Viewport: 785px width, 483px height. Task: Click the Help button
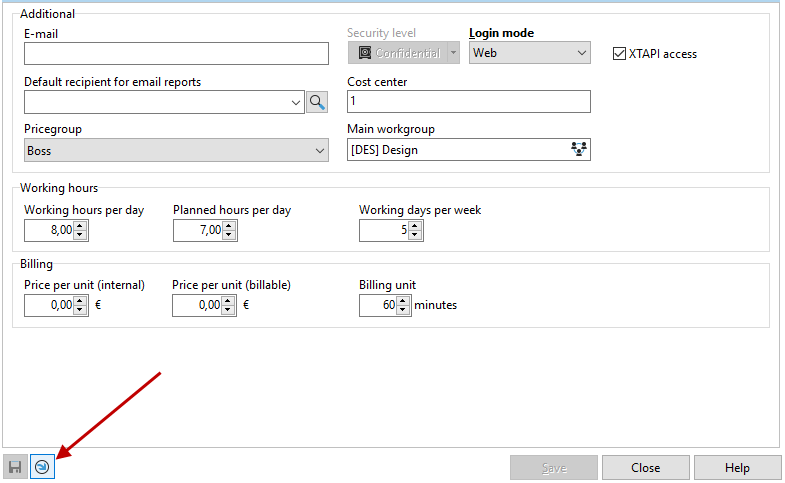tap(737, 468)
